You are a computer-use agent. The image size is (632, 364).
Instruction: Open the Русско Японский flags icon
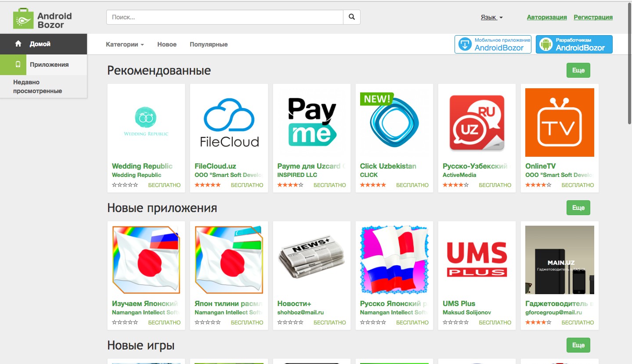pos(394,260)
